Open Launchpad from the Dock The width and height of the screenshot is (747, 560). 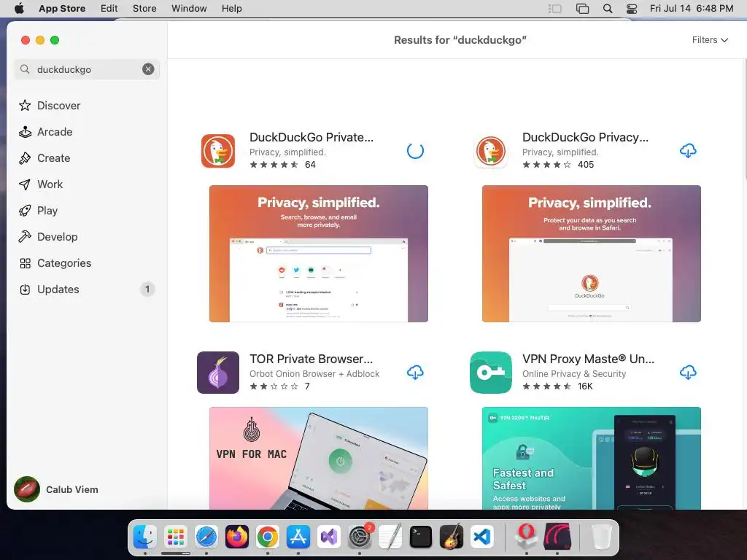(x=176, y=537)
